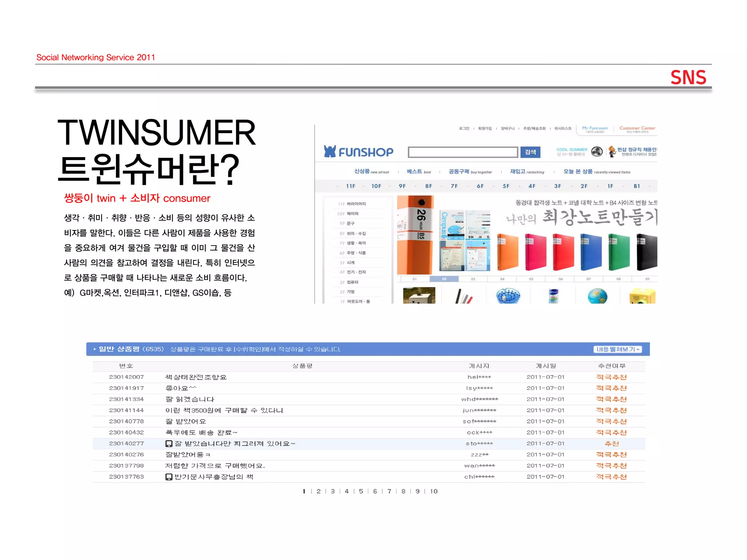
Task: Click the 회원가입 sign-up link
Action: (x=485, y=128)
